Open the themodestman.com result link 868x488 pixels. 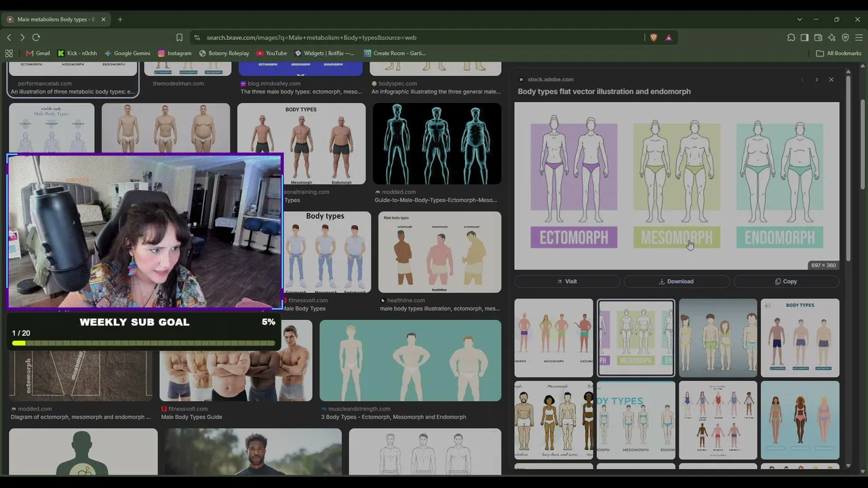pos(178,83)
